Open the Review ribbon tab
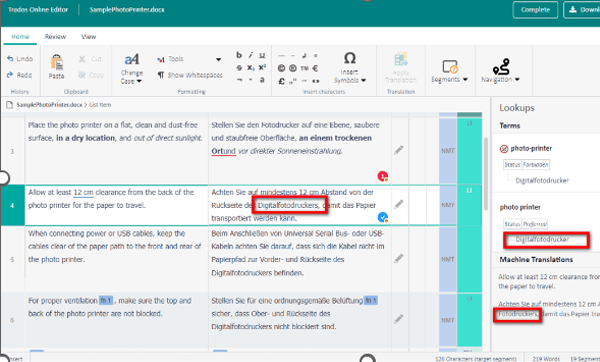The image size is (600, 362). (55, 37)
